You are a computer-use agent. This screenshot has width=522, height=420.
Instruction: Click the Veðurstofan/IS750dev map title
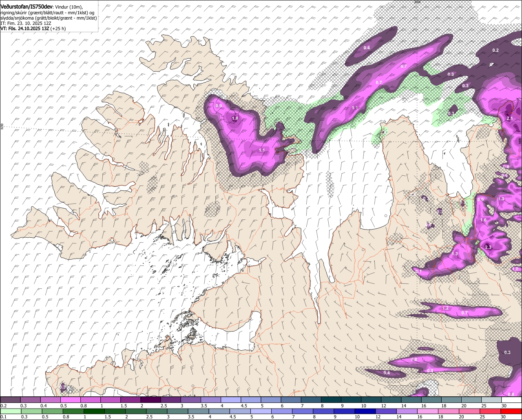click(x=27, y=6)
